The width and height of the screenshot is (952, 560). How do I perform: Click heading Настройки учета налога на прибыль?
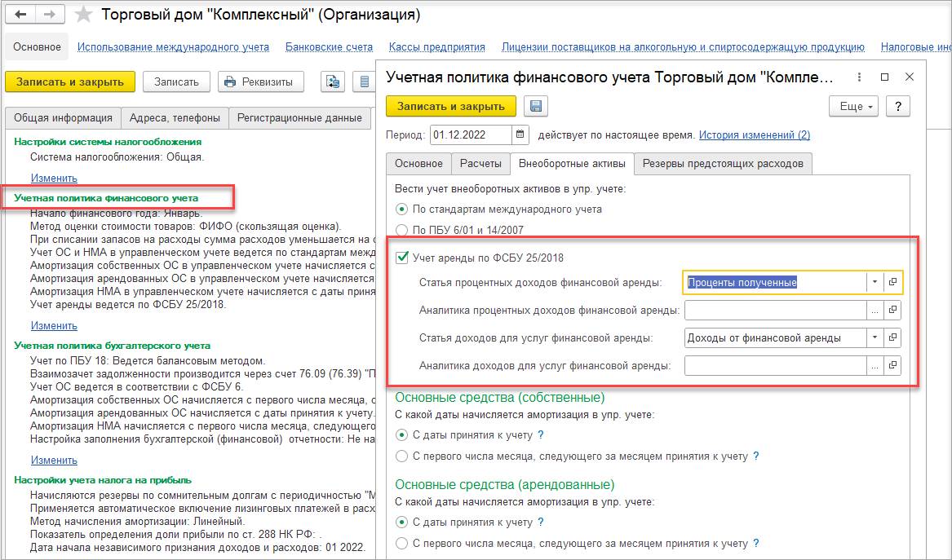[x=103, y=480]
